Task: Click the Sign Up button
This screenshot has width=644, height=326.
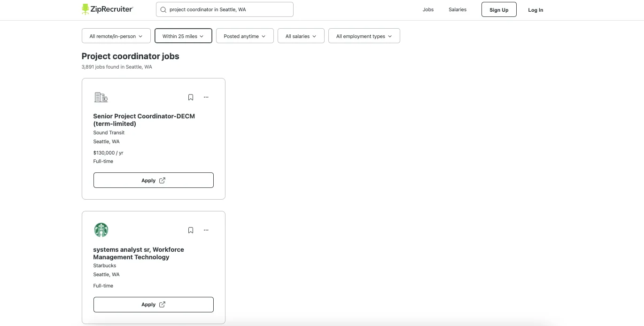Action: tap(499, 9)
